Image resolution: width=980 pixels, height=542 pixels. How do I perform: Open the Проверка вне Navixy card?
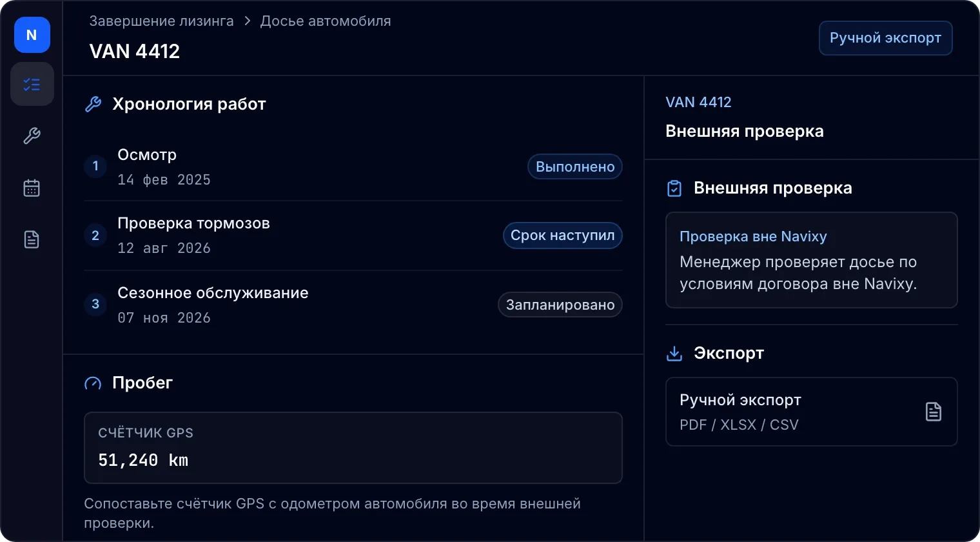[812, 260]
